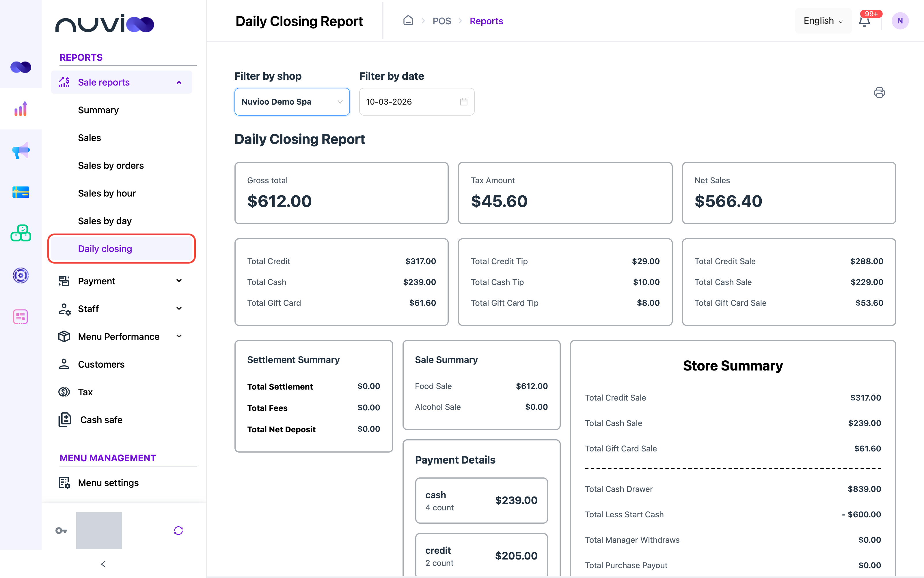The width and height of the screenshot is (924, 578).
Task: Click the nuvioo logo at top
Action: 105,23
